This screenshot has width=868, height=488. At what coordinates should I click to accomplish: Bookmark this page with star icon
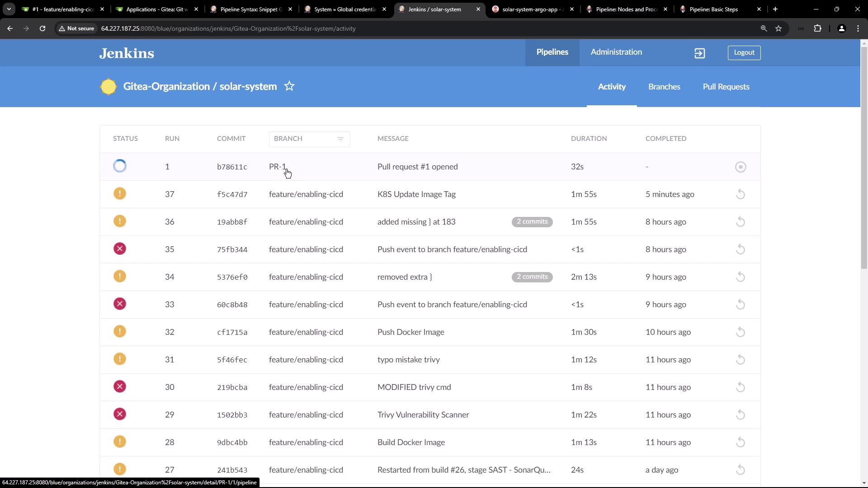(x=778, y=28)
